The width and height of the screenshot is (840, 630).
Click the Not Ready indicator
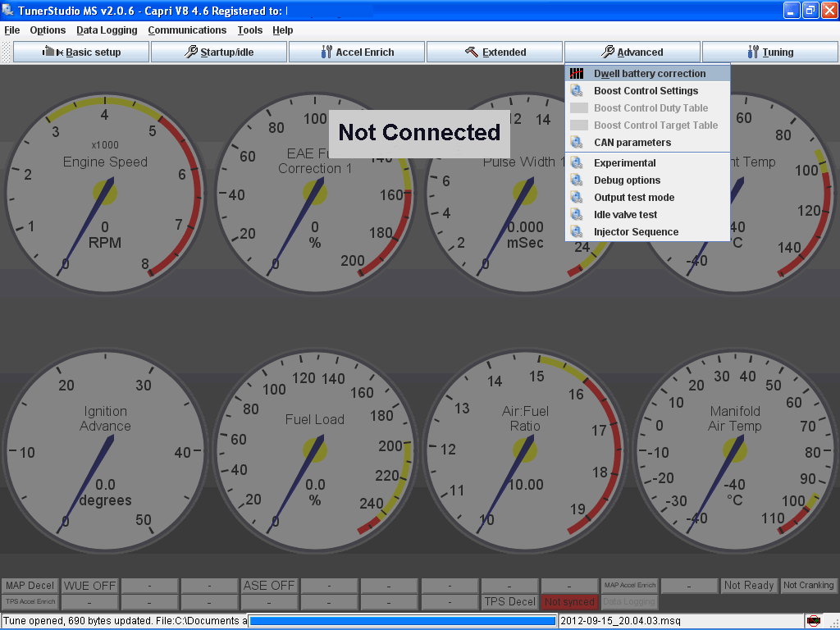click(749, 586)
